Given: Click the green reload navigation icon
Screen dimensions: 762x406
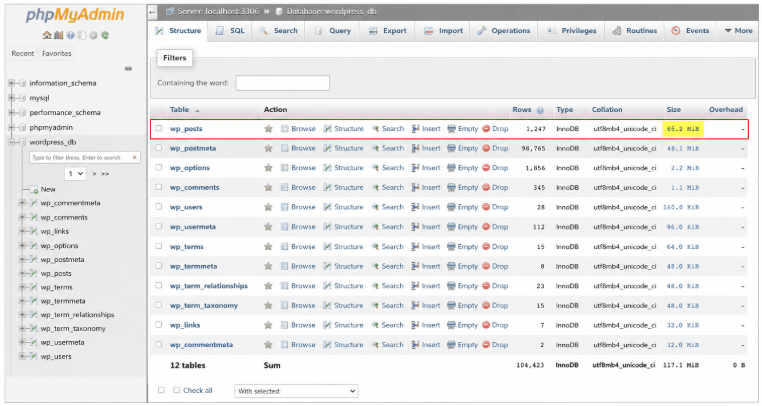Looking at the screenshot, I should [x=105, y=35].
